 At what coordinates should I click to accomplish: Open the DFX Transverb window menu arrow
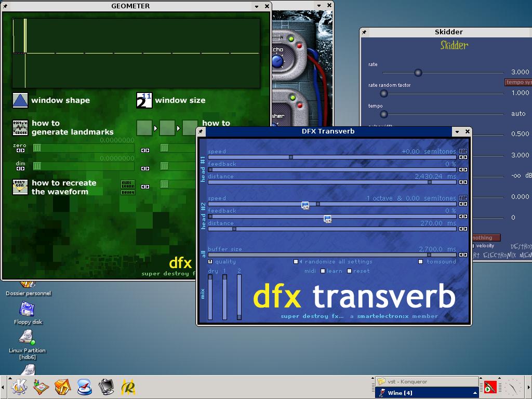[x=457, y=131]
